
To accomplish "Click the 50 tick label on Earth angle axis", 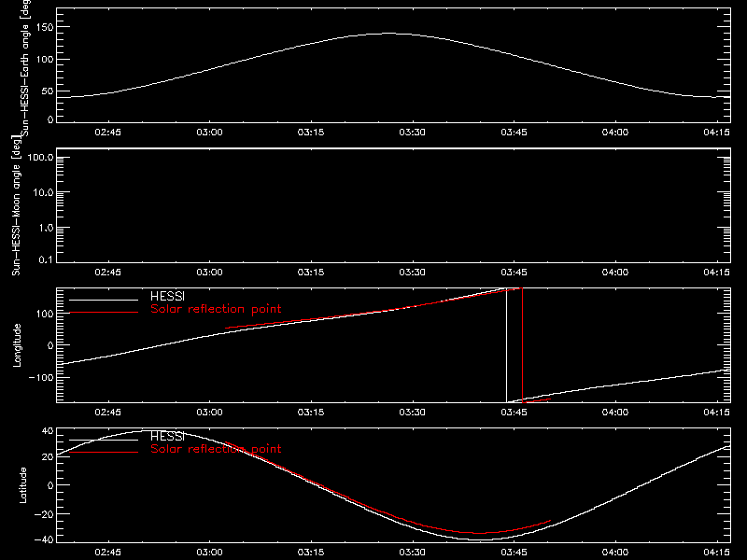I will 48,91.
